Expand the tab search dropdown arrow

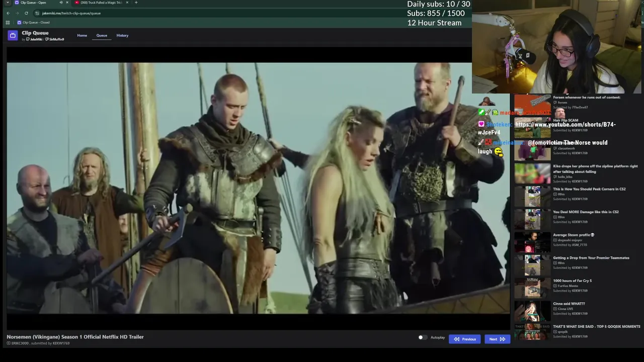[7, 3]
